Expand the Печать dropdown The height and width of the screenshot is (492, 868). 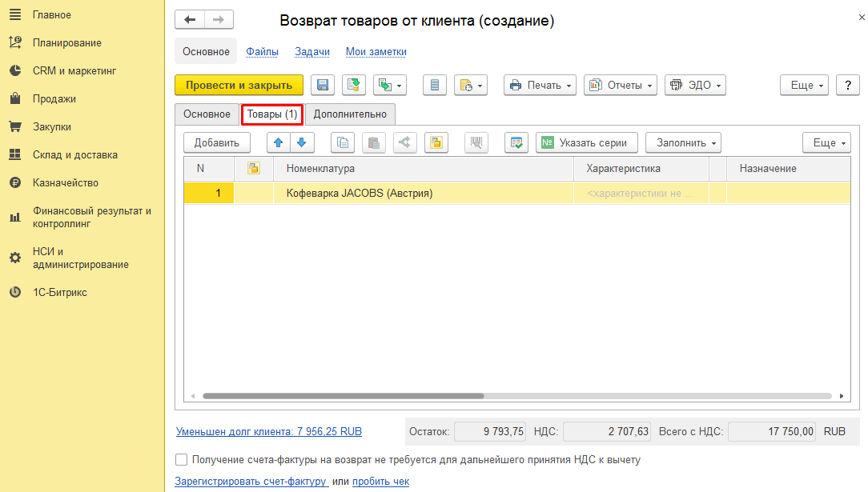(540, 85)
